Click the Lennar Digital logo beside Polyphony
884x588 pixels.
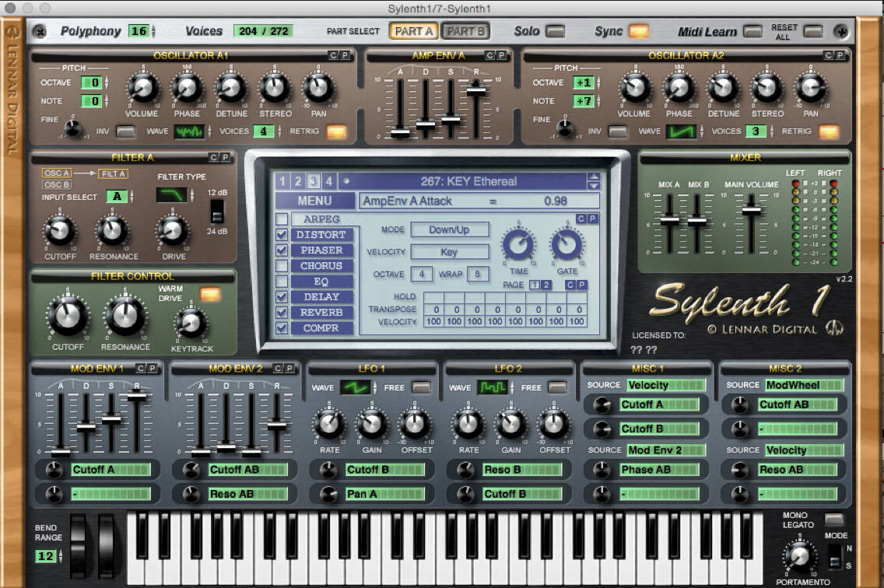(x=40, y=32)
